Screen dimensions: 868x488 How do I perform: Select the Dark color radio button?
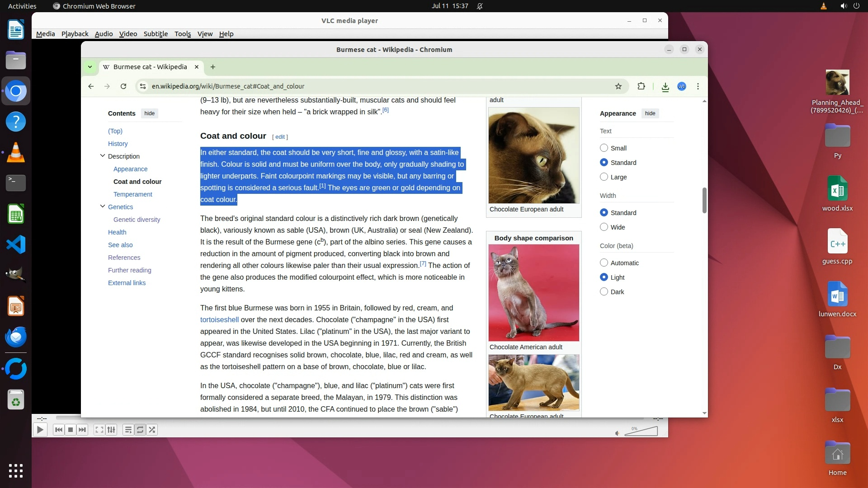[604, 292]
